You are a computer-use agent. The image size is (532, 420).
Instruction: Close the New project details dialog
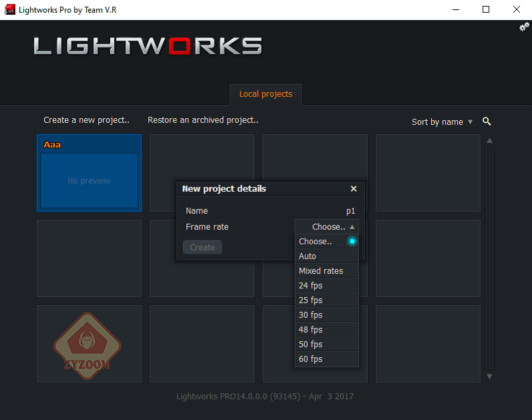(354, 189)
